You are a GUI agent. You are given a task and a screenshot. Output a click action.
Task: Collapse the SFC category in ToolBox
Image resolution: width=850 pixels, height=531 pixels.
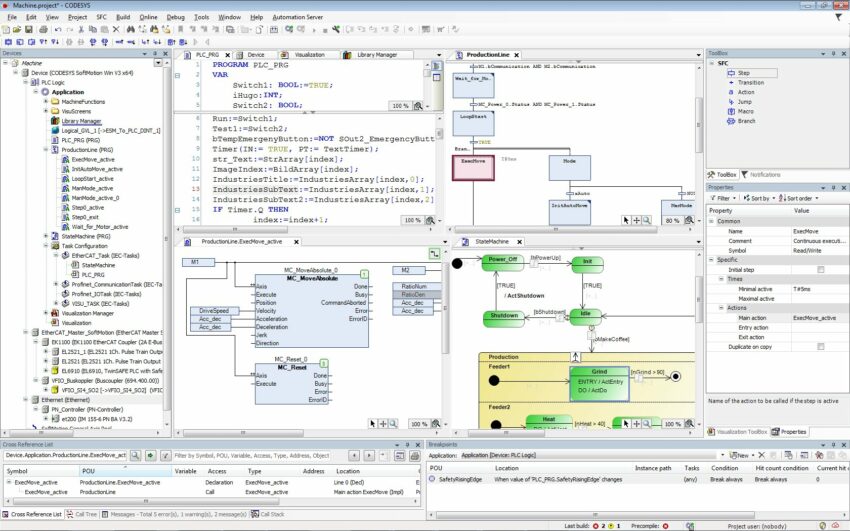(x=712, y=63)
